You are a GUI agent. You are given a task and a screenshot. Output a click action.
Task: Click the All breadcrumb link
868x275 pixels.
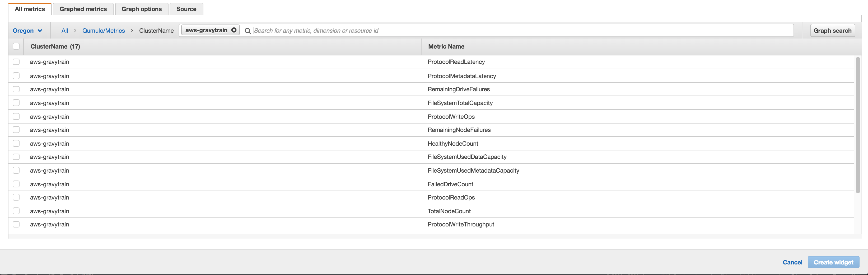click(x=64, y=30)
